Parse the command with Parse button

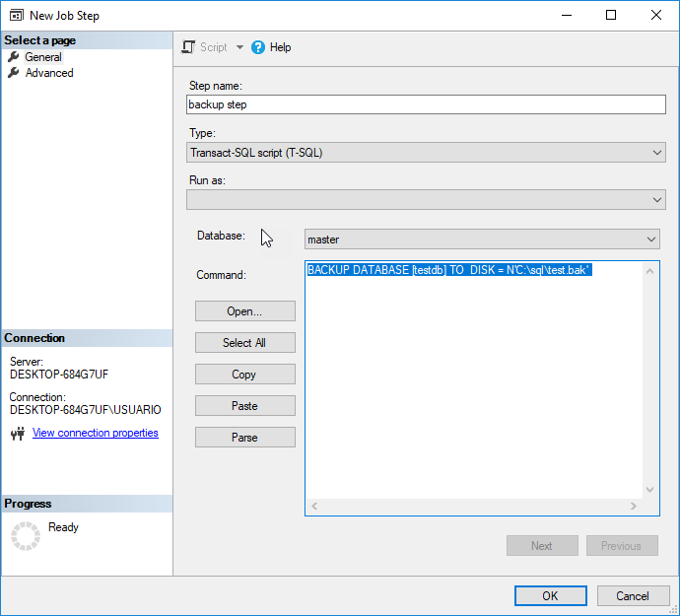(244, 438)
